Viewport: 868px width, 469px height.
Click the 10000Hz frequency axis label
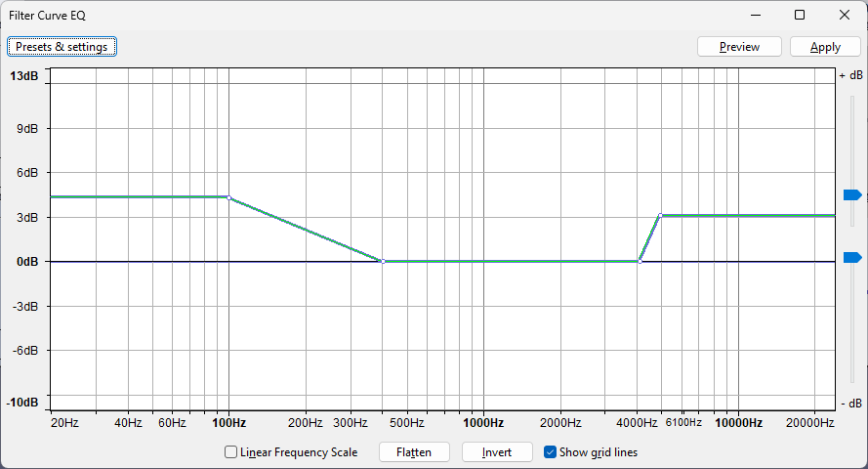pos(738,423)
